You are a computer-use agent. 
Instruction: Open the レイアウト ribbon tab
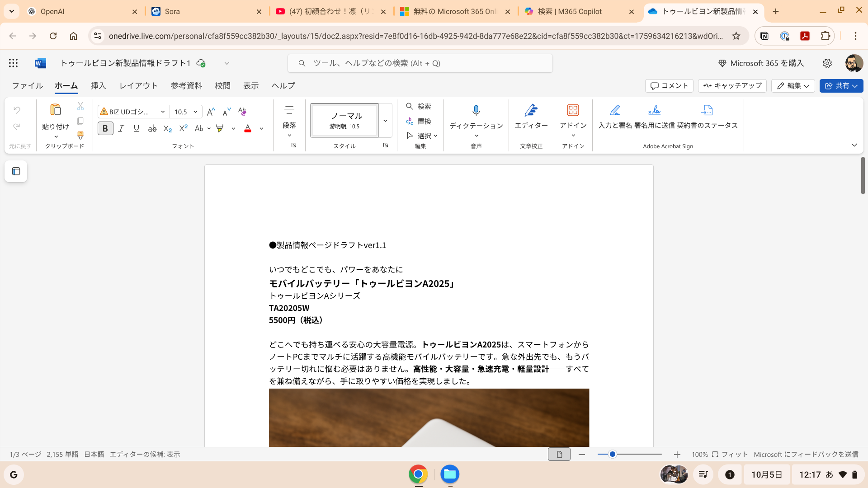tap(138, 85)
